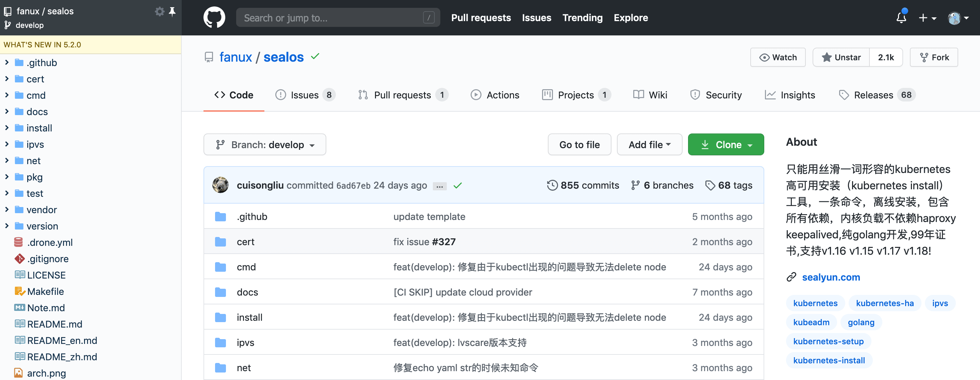Open fanux owner link in repo title
The height and width of the screenshot is (380, 980).
pyautogui.click(x=235, y=57)
